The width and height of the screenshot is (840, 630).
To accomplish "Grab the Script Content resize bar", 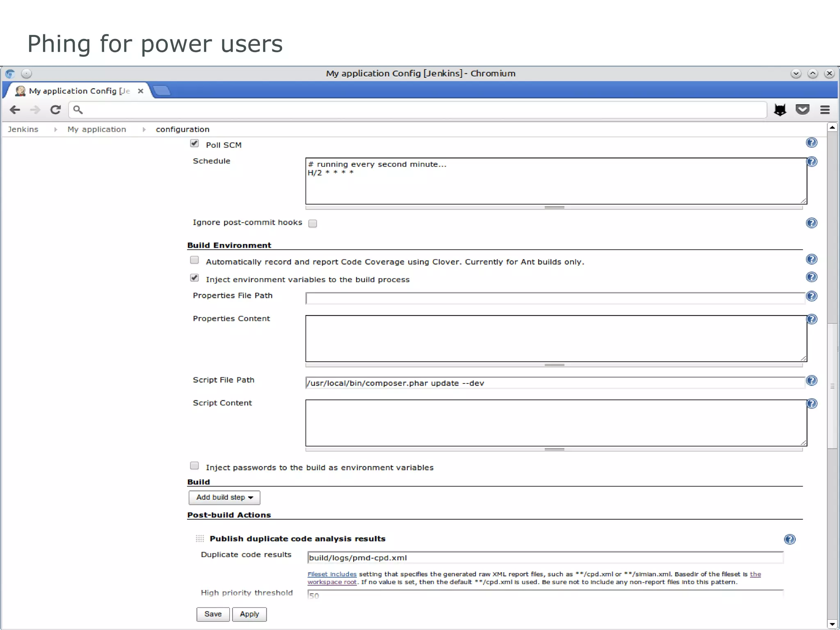I will click(554, 450).
